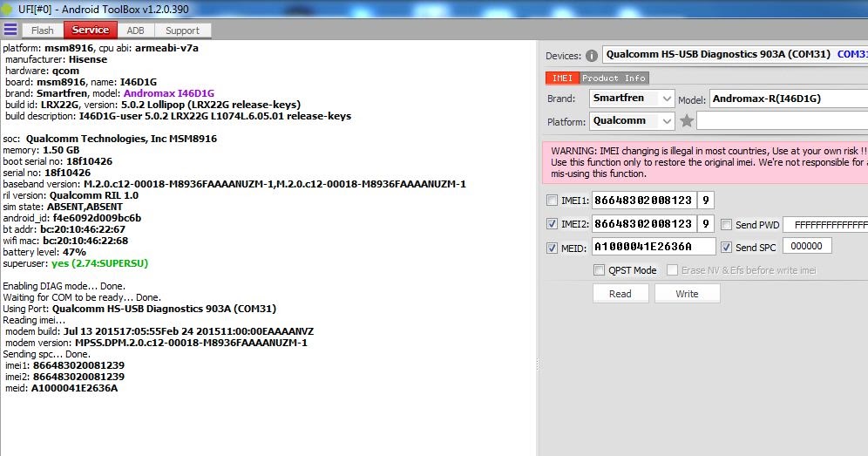Image resolution: width=868 pixels, height=456 pixels.
Task: Click the IMEI changing warning message
Action: click(705, 162)
